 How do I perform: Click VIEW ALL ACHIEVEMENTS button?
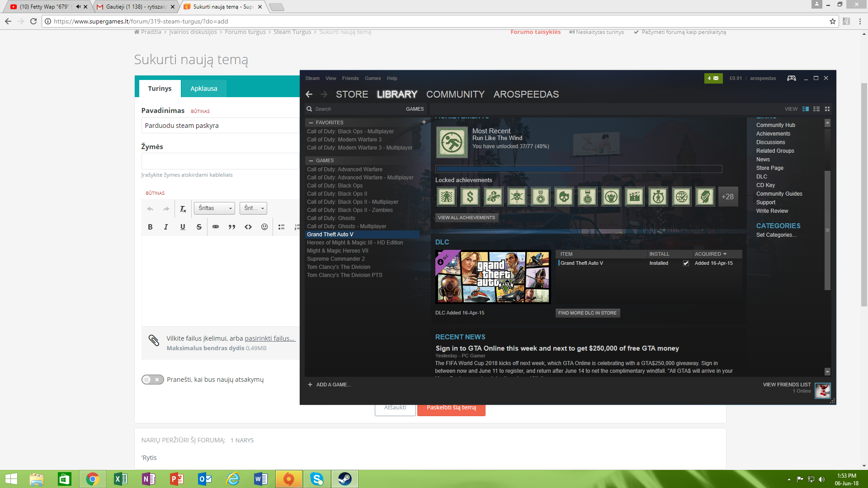tap(467, 218)
